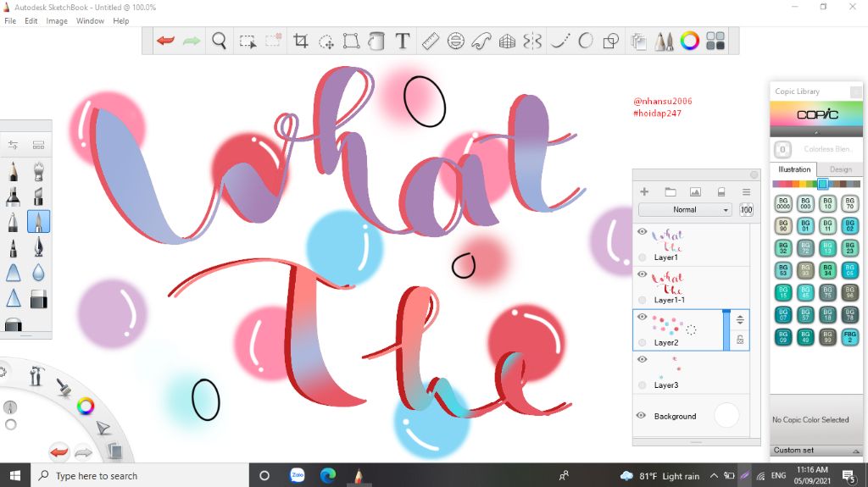This screenshot has width=868, height=487.
Task: Open the Copic Library grid icon
Action: [x=715, y=41]
